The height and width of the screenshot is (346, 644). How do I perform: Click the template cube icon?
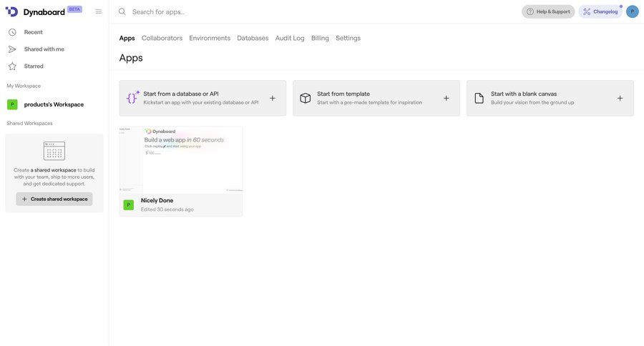click(306, 98)
